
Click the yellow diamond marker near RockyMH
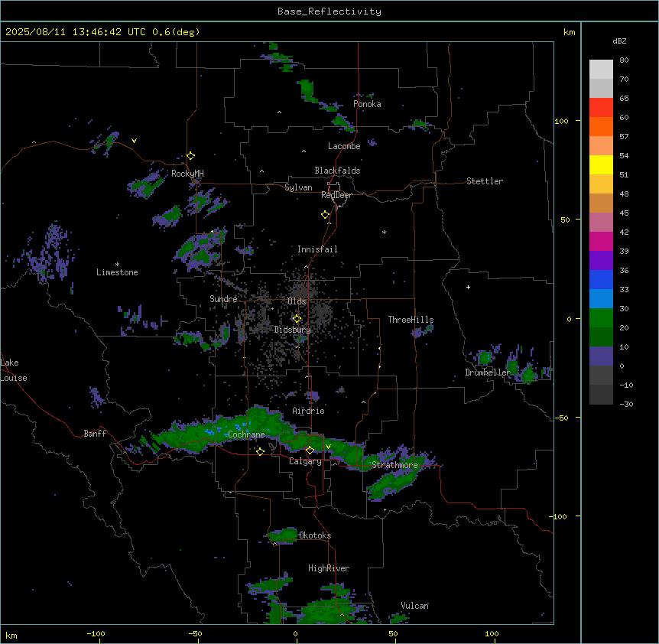tap(191, 156)
